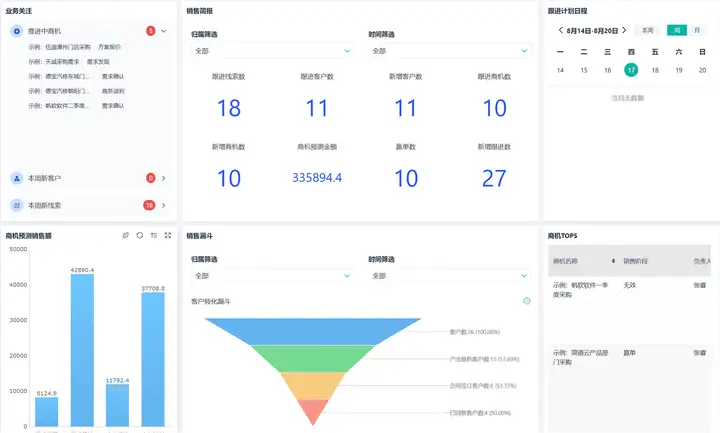This screenshot has width=720, height=433.
Task: Click the table cell 赢单
Action: coord(629,353)
